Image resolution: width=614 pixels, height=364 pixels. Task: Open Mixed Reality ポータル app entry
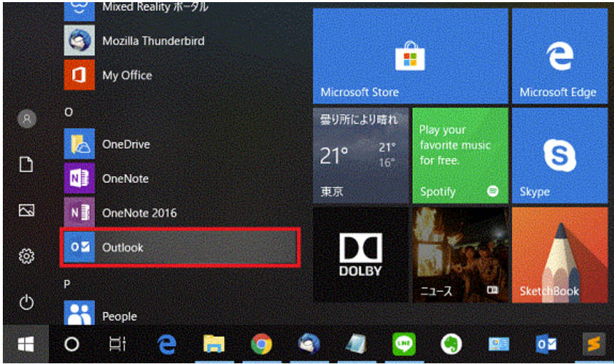tap(180, 10)
